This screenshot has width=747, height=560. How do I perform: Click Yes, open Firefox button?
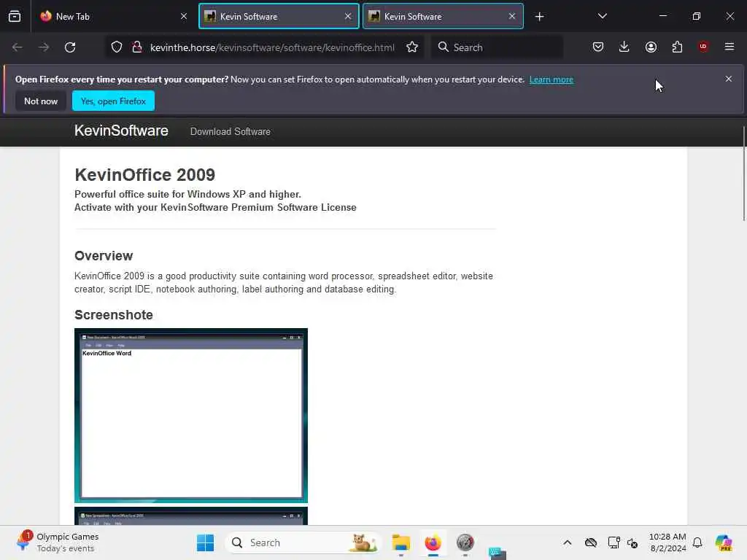[x=113, y=101]
